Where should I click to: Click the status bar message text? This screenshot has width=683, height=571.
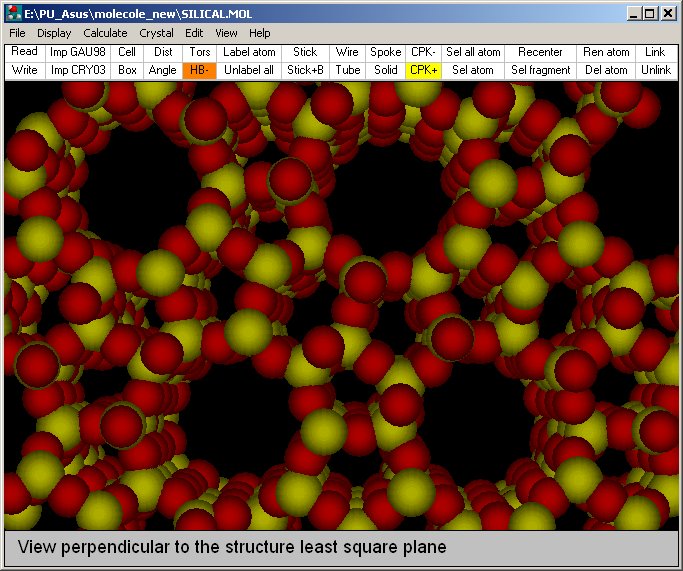pos(232,547)
